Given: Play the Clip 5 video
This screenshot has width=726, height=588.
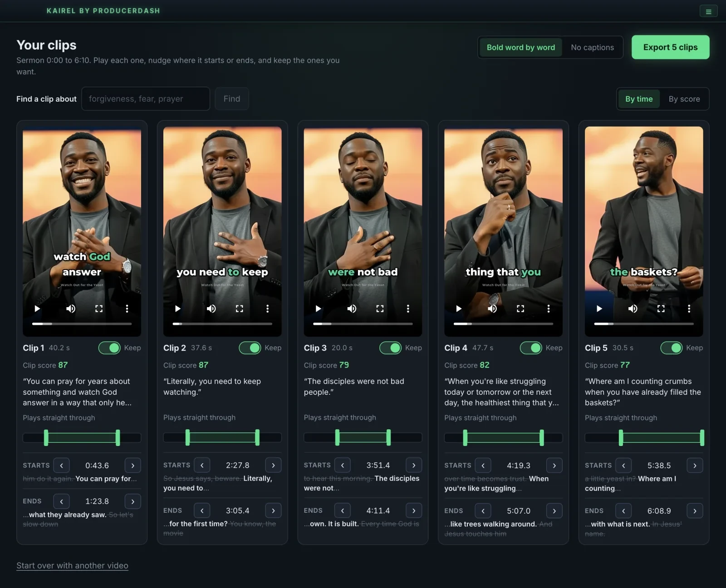Looking at the screenshot, I should tap(599, 309).
